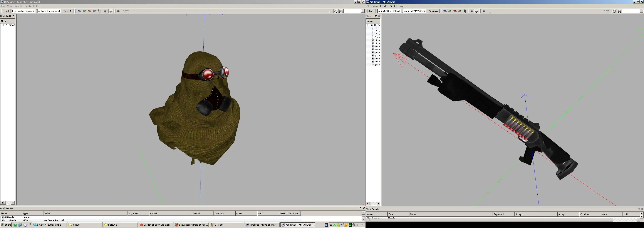Open the Start menu
644x228 pixels.
click(x=6, y=225)
